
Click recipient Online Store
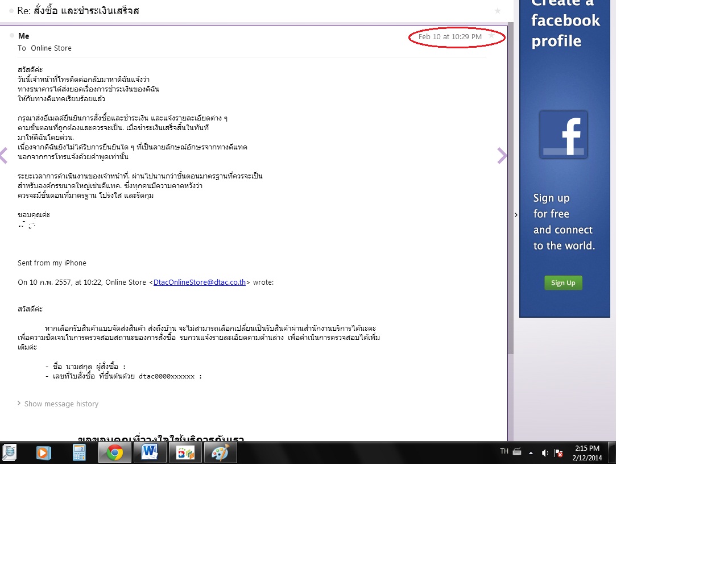click(x=51, y=48)
